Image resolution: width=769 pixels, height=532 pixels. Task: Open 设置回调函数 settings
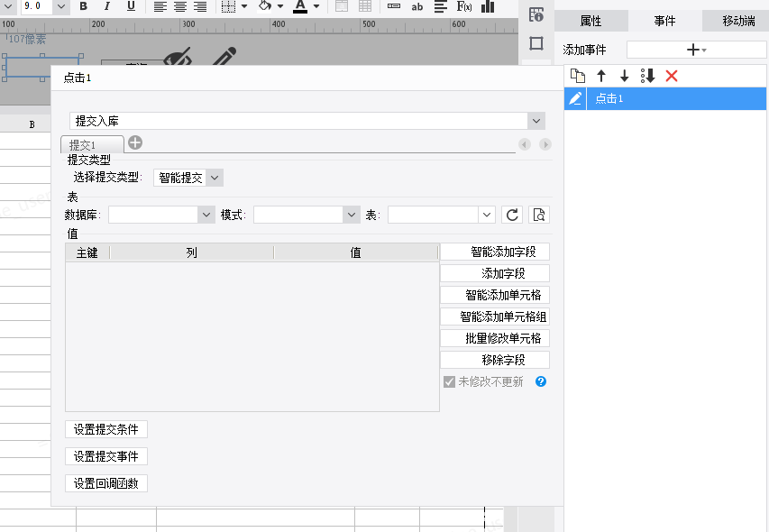click(x=106, y=483)
